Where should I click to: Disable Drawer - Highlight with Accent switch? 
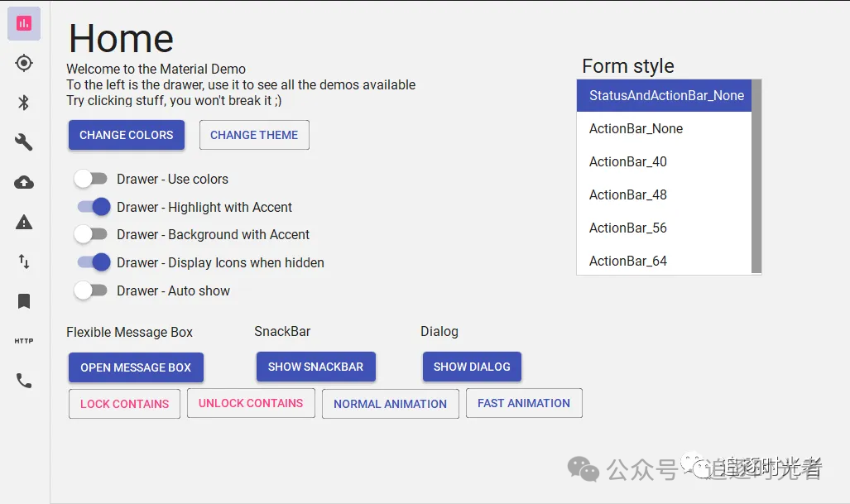click(x=94, y=207)
